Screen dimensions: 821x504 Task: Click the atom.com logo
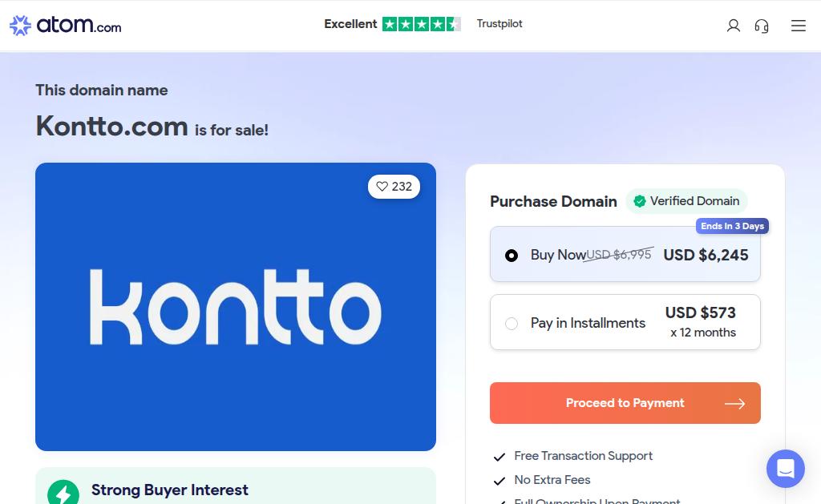pyautogui.click(x=65, y=26)
